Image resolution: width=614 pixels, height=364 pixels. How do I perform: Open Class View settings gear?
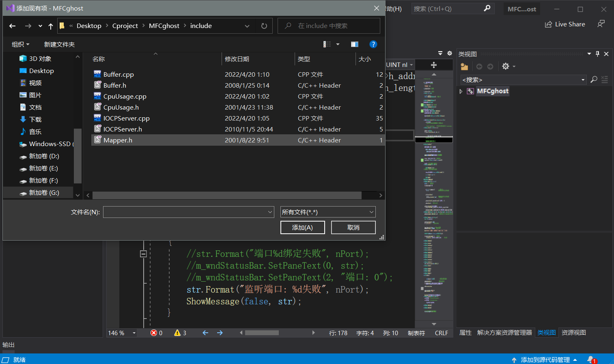click(506, 66)
